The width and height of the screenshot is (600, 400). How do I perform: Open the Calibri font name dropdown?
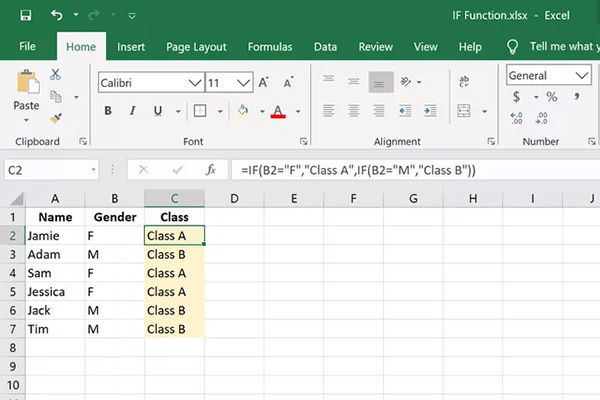pos(189,84)
